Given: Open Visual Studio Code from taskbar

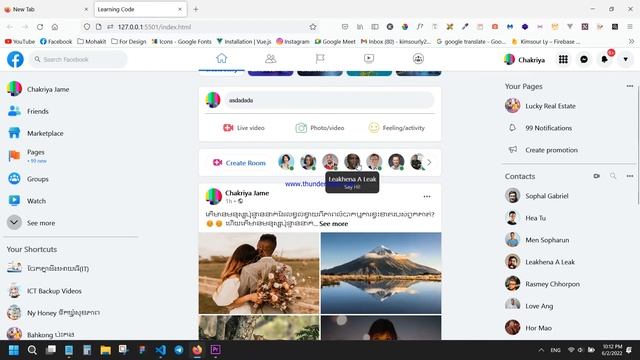Looking at the screenshot, I should click(160, 350).
